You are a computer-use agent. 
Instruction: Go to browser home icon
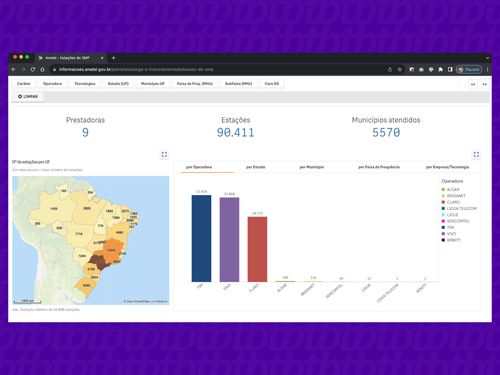(42, 69)
